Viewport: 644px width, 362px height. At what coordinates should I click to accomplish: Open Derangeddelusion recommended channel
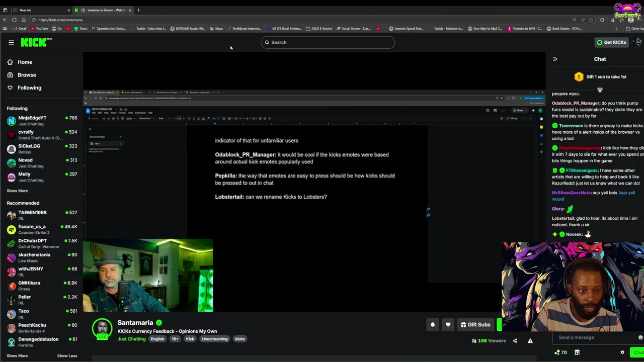click(42, 342)
